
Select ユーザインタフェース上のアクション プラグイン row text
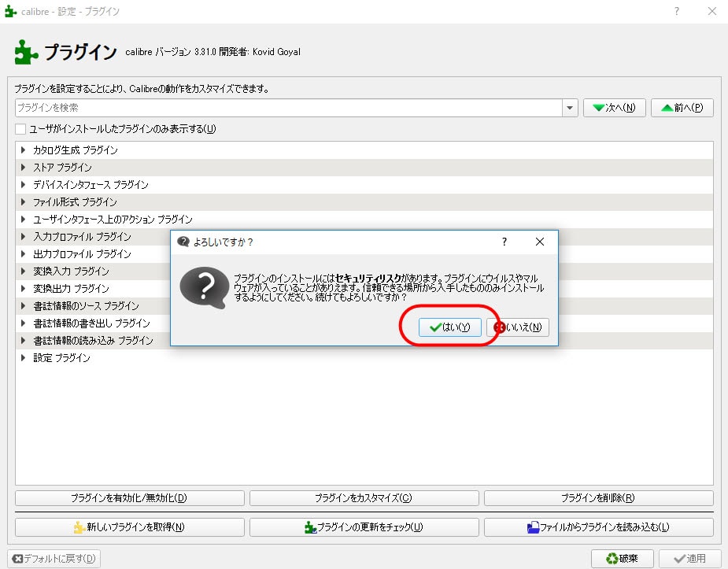[113, 219]
